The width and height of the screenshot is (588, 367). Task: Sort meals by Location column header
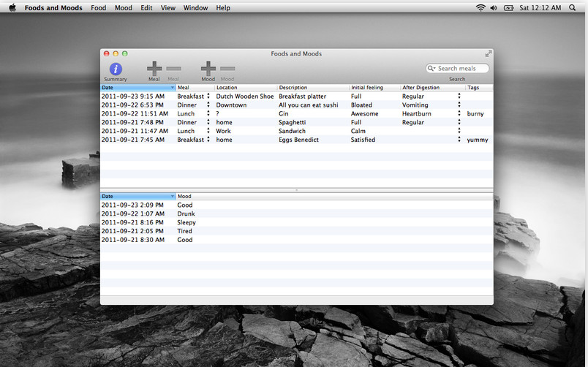[246, 87]
